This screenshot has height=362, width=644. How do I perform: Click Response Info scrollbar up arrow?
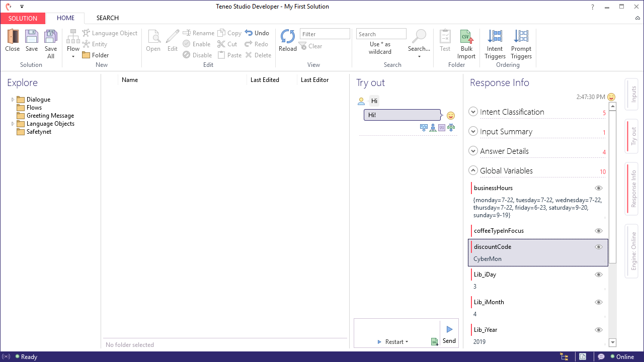[612, 106]
